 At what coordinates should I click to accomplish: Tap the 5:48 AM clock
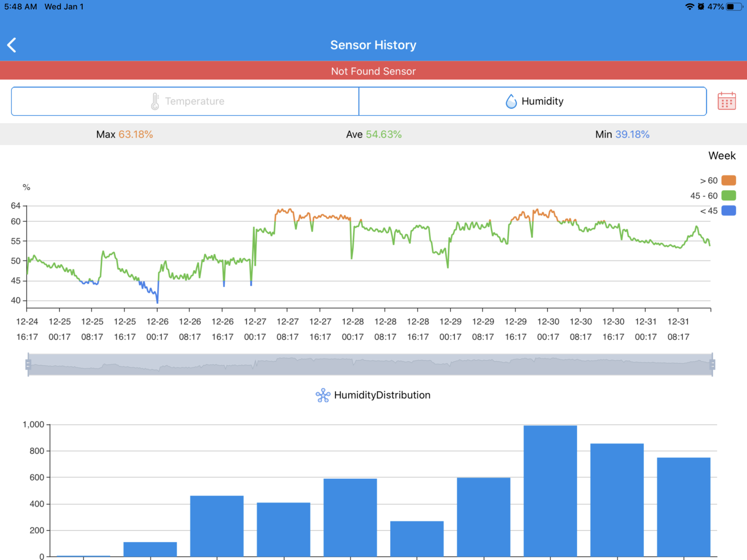pos(21,7)
